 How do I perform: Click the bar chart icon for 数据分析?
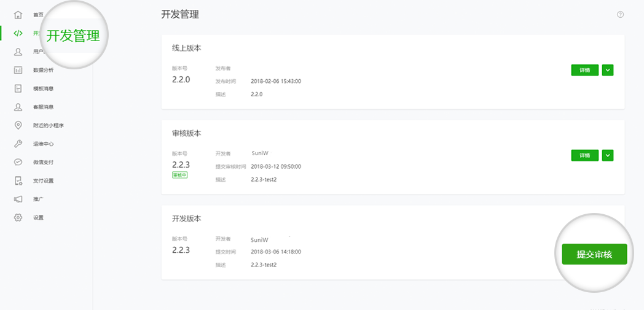(18, 70)
